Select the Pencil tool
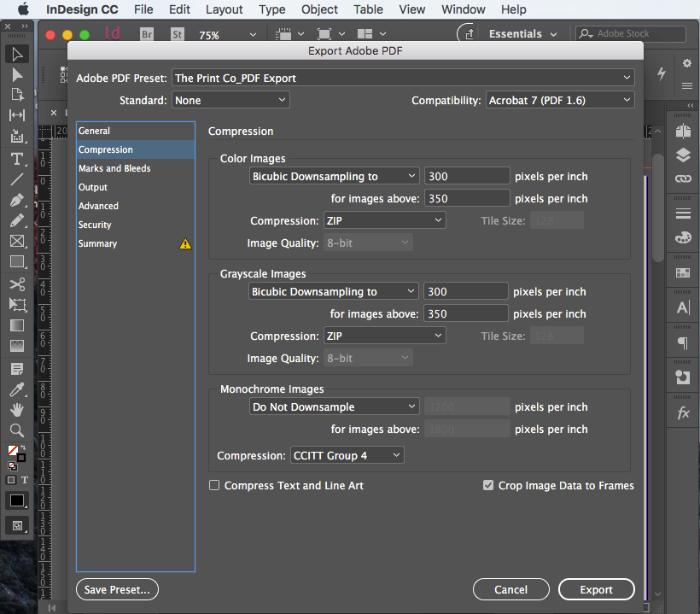Viewport: 700px width, 614px height. click(x=17, y=220)
